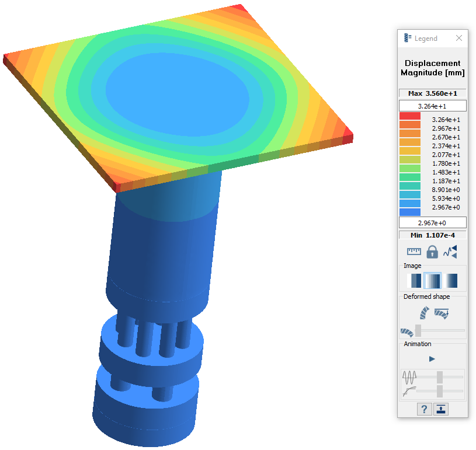Image resolution: width=476 pixels, height=450 pixels.
Task: Click the deformed shape icon with down arrow
Action: point(442,313)
